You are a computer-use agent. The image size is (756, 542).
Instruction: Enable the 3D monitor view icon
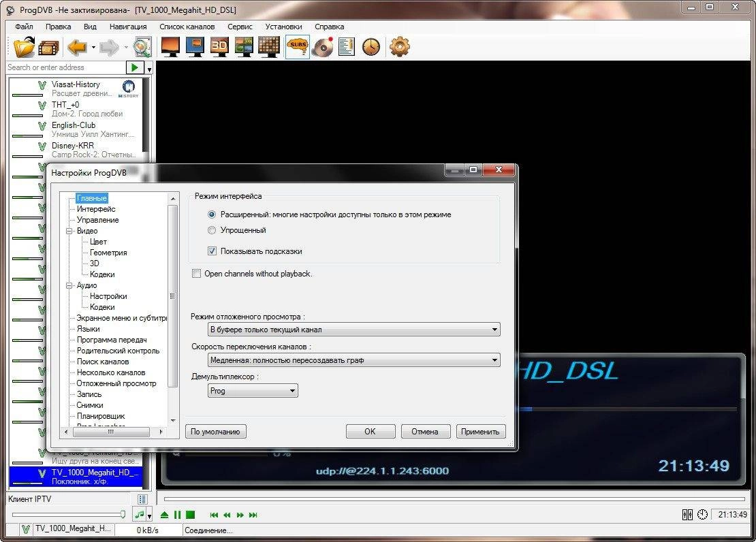(x=220, y=47)
